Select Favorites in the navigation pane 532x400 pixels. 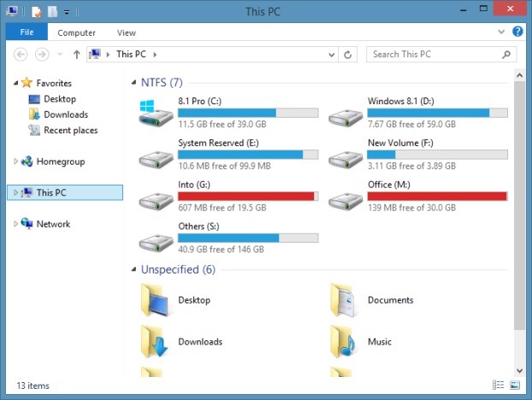[x=54, y=83]
